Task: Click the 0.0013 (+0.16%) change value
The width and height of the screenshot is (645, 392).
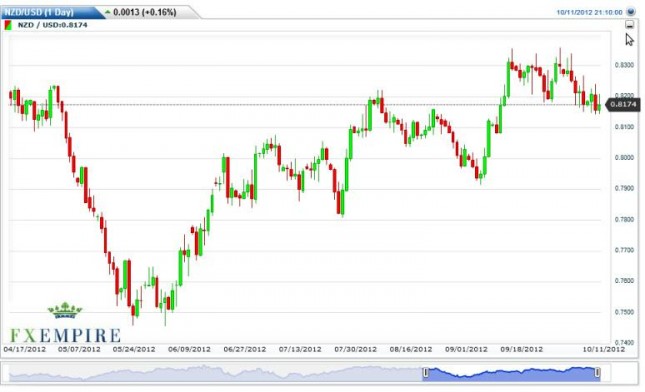Action: (145, 12)
